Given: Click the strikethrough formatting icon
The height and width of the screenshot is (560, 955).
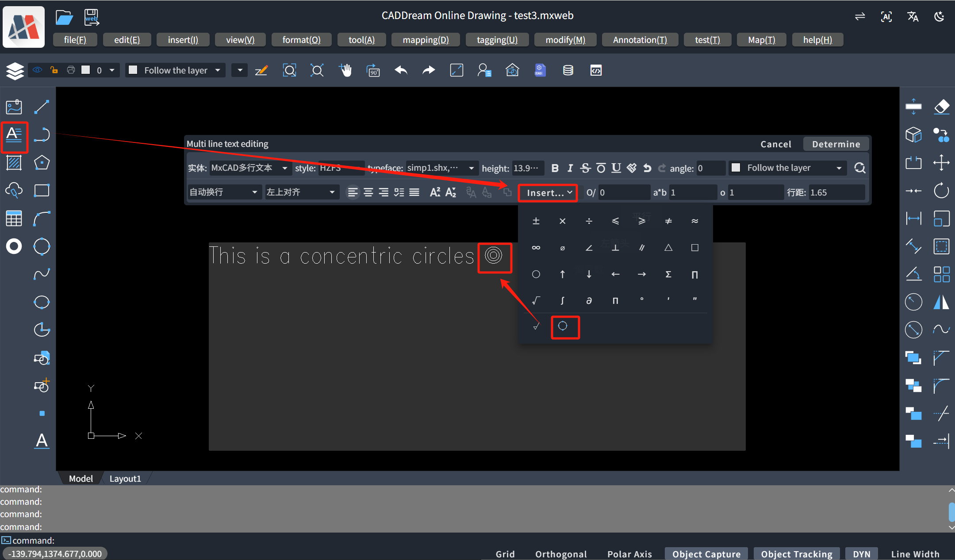Looking at the screenshot, I should (585, 168).
